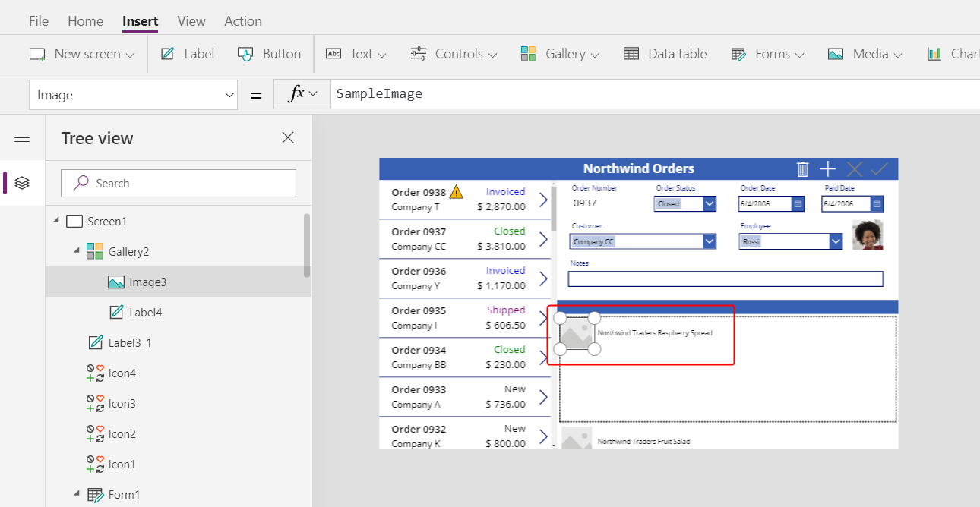Close the Tree view pane
Viewport: 980px width, 507px height.
point(288,137)
